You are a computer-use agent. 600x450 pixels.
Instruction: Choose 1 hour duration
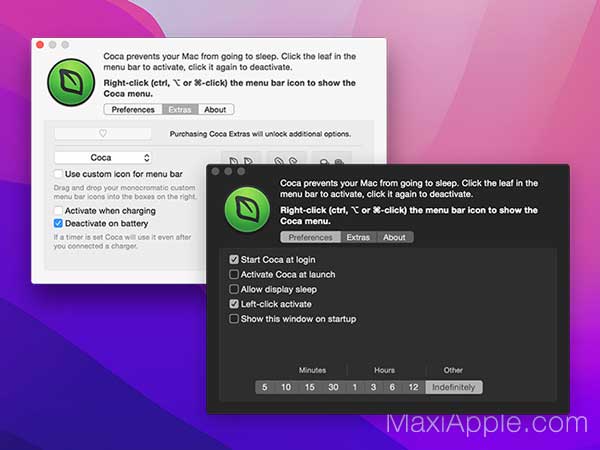click(x=355, y=387)
